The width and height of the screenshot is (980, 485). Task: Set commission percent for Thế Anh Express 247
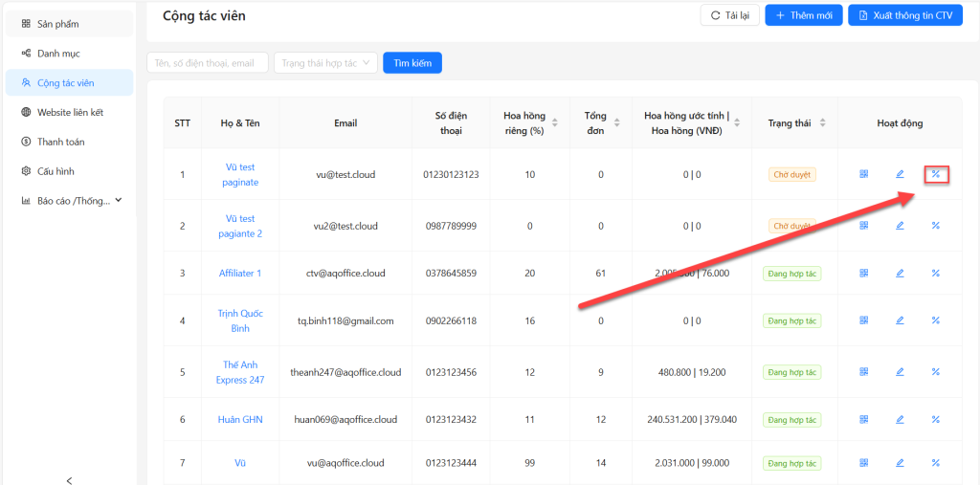coord(935,372)
